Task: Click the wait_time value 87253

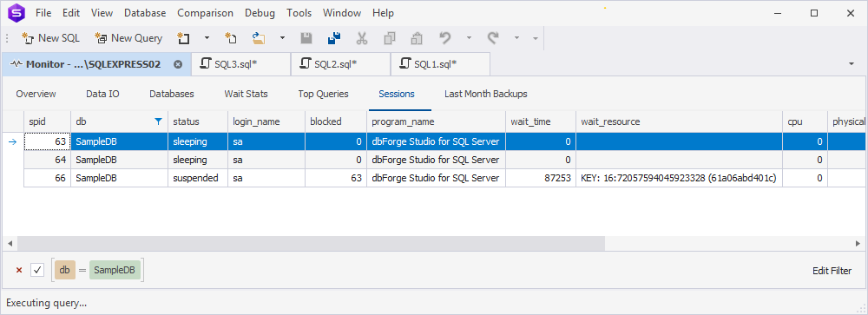Action: click(540, 178)
